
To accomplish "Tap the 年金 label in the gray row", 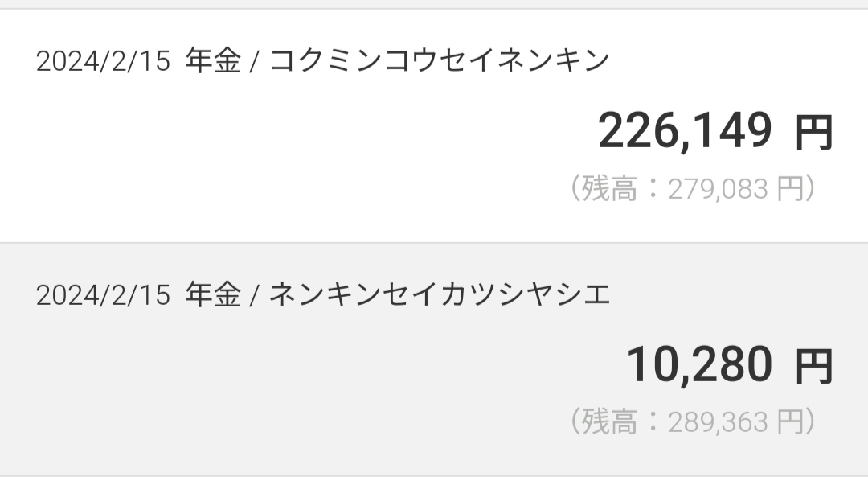I will [213, 295].
